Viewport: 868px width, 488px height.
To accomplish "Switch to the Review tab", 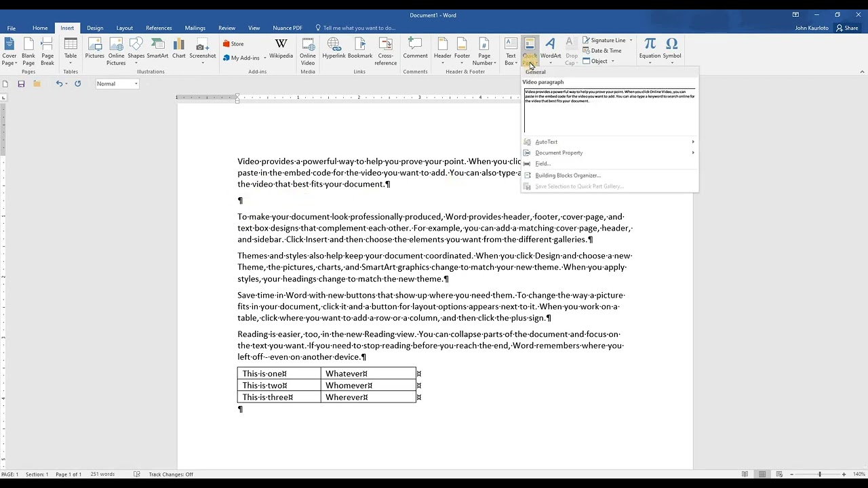I will click(x=226, y=28).
